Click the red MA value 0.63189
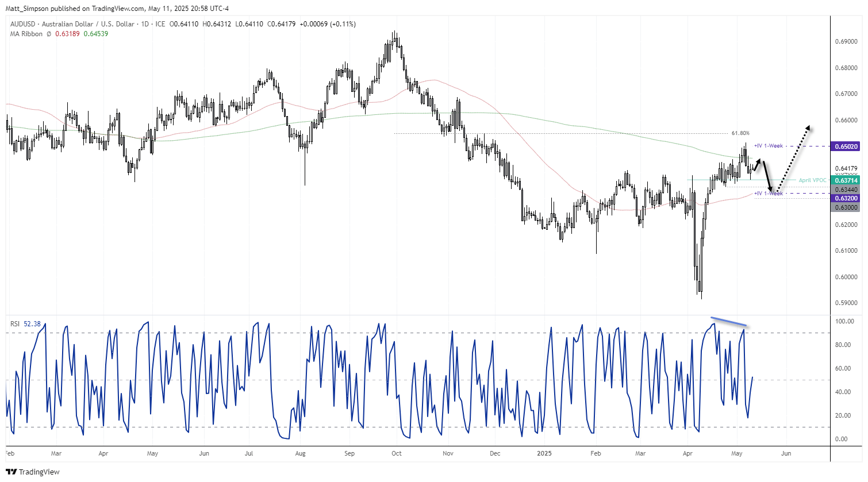868x482 pixels. (68, 34)
